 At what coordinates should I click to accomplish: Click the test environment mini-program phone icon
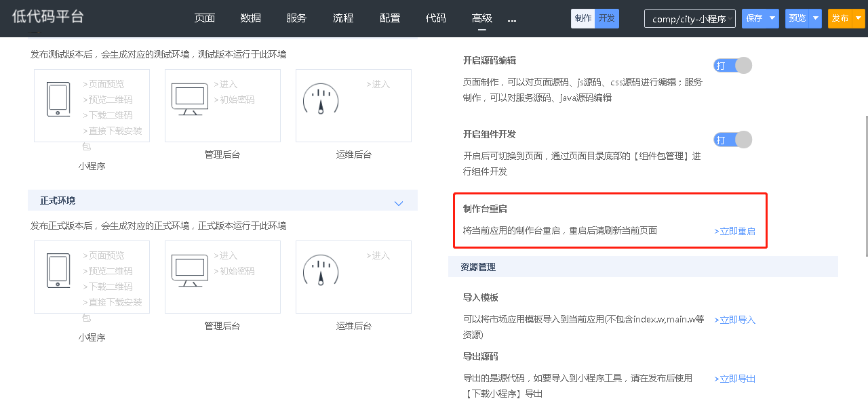click(58, 100)
